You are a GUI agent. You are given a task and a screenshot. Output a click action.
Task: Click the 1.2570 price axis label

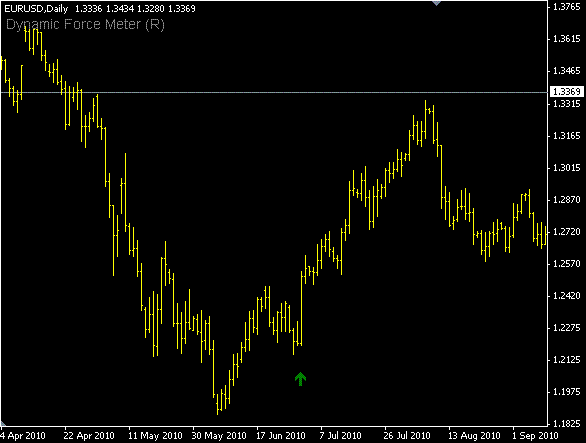(566, 264)
